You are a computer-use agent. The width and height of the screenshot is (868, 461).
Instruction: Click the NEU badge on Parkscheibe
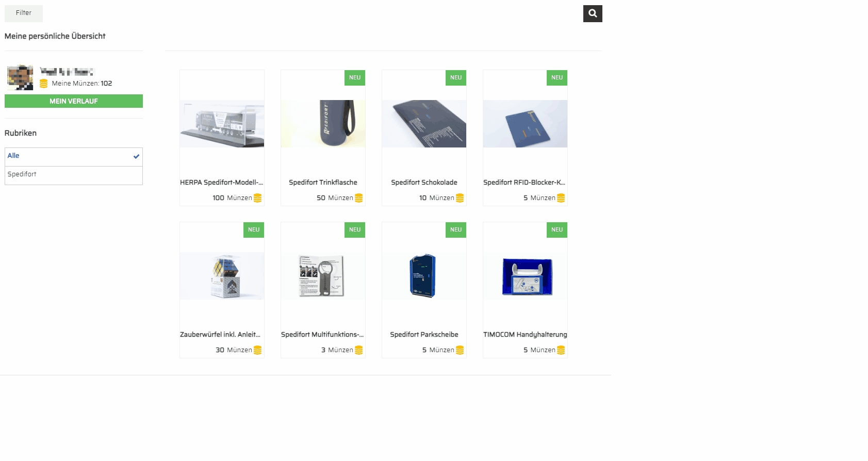[x=456, y=230]
